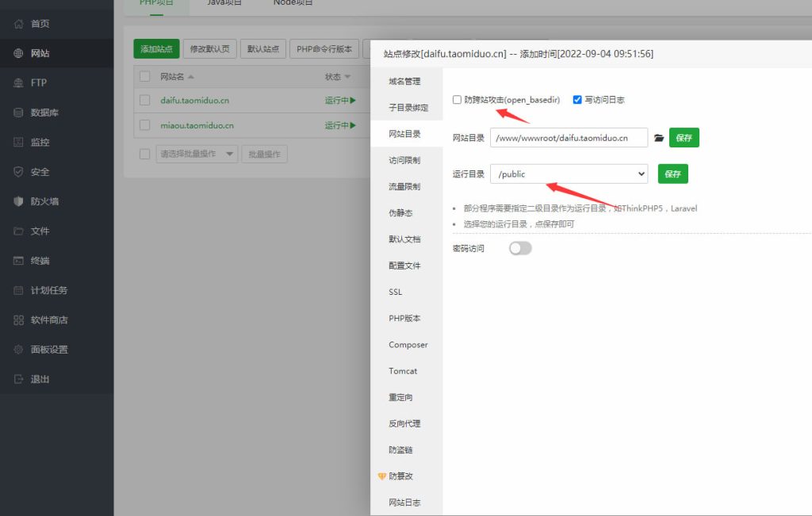
Task: Open folder browser icon beside 网站目录 path
Action: coord(659,138)
